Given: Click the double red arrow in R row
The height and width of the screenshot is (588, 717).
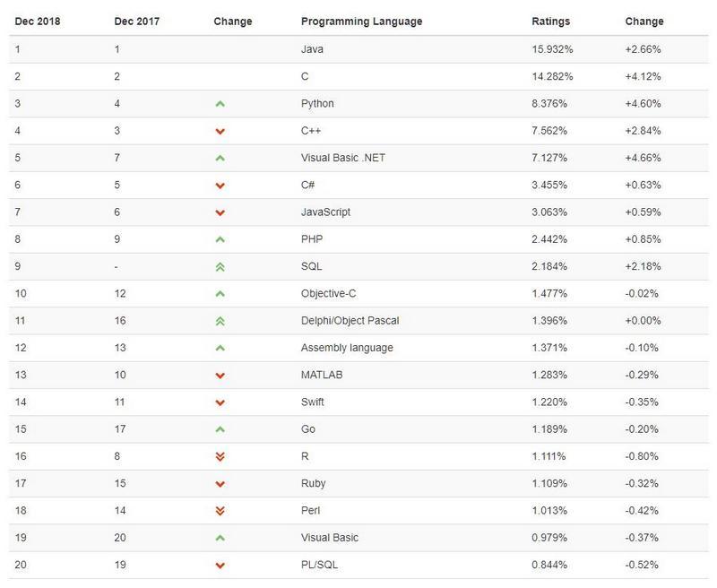Looking at the screenshot, I should click(x=220, y=457).
